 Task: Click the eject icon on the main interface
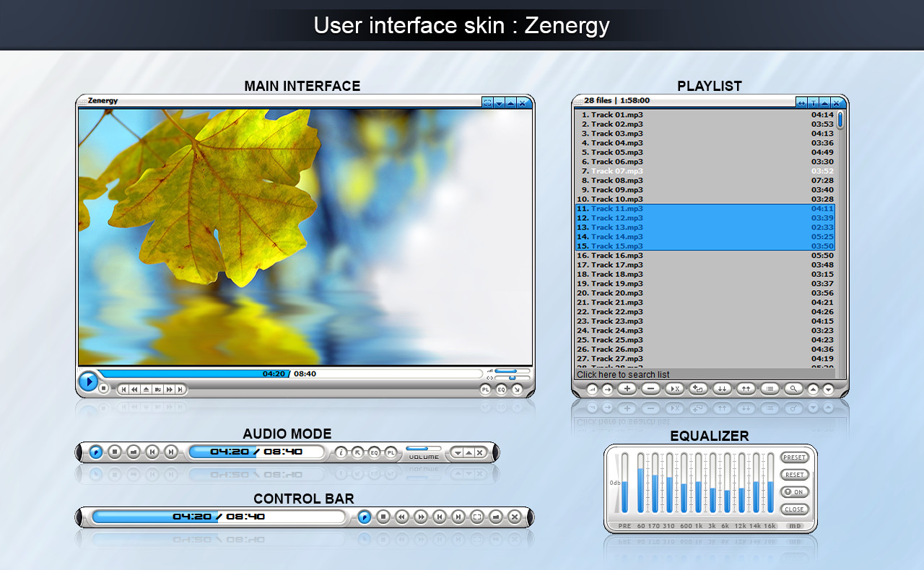(146, 390)
